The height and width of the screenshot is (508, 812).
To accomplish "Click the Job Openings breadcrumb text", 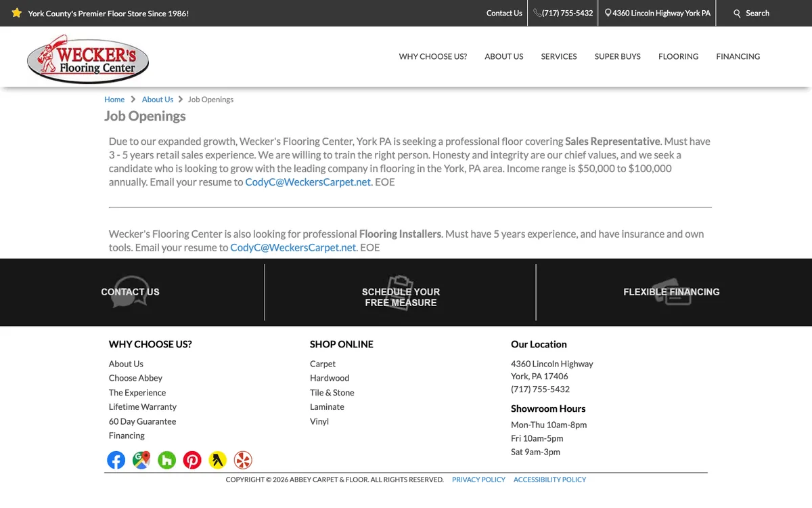I will coord(210,100).
